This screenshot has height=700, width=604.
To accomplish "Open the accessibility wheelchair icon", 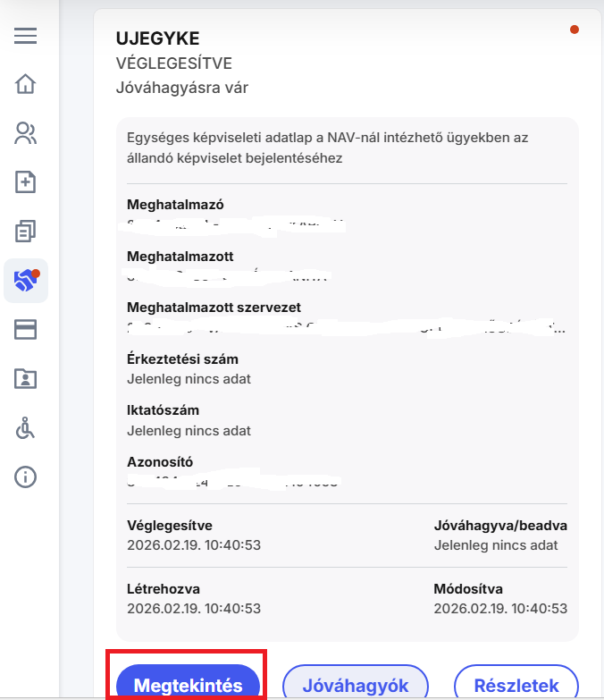I will point(25,427).
